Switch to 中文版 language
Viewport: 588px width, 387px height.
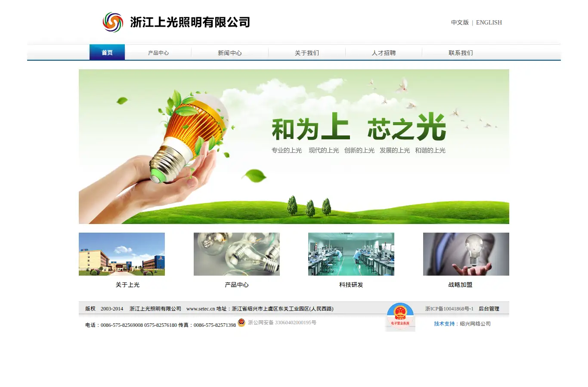(460, 22)
